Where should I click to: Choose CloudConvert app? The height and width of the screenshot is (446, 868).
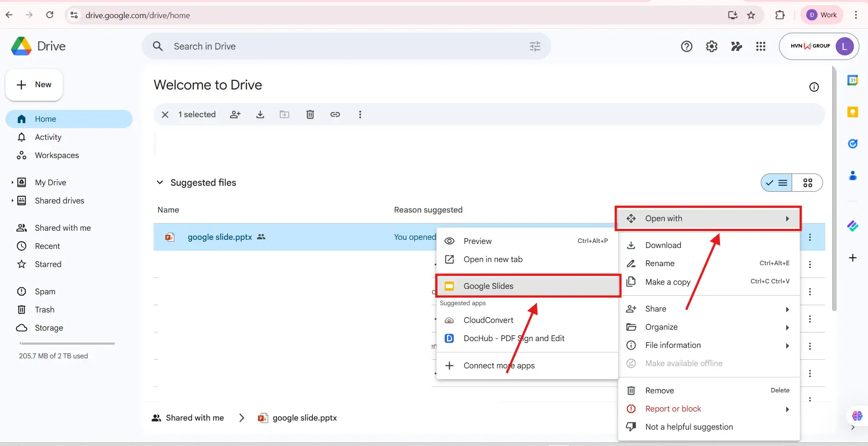pos(527,320)
